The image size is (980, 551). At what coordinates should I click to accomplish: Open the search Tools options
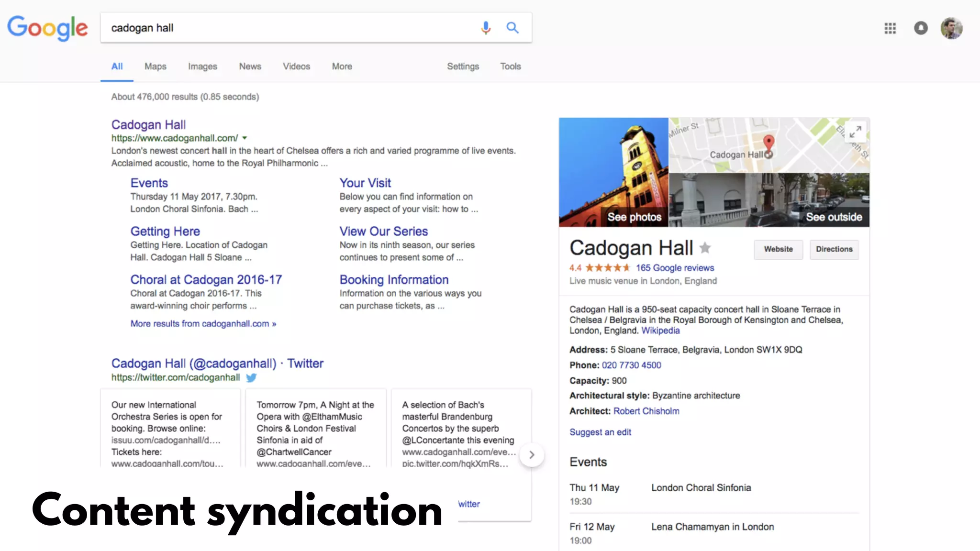[511, 66]
